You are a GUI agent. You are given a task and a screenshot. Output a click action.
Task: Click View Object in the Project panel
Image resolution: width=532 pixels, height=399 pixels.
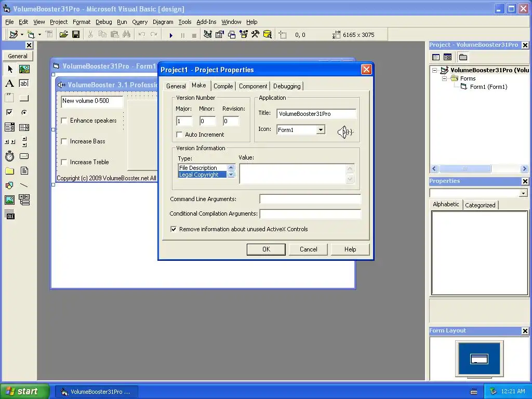pos(447,57)
